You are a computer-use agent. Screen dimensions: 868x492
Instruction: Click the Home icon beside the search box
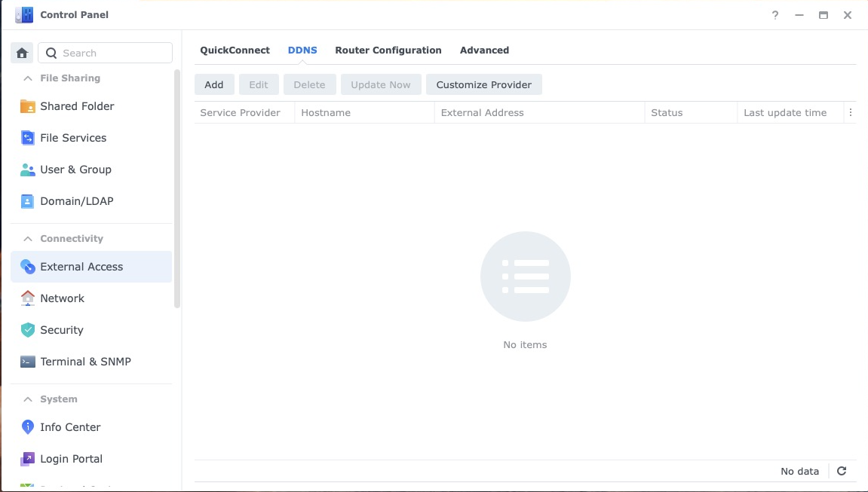click(x=22, y=53)
